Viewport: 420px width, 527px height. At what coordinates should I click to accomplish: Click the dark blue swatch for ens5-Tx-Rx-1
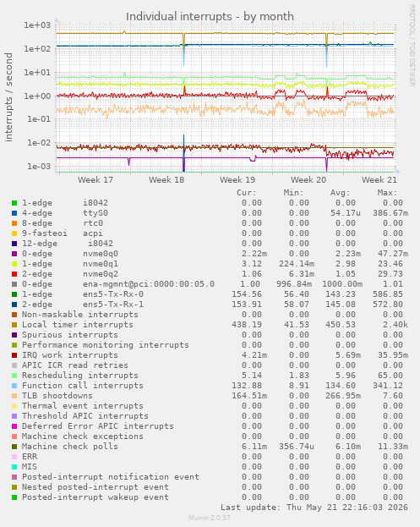pos(14,305)
